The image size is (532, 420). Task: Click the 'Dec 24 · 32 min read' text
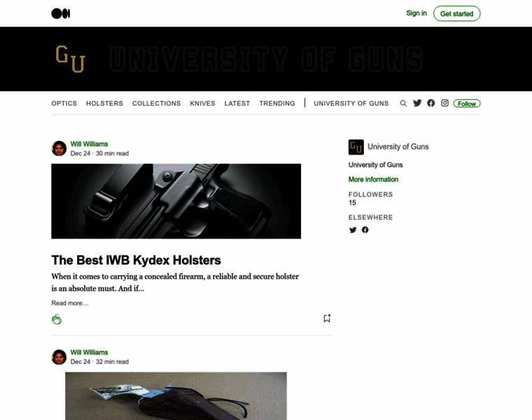coord(99,362)
